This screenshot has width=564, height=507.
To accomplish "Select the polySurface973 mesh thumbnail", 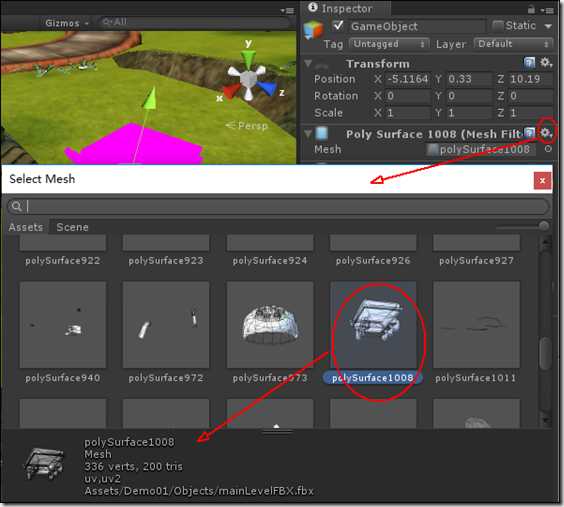I will (x=270, y=325).
